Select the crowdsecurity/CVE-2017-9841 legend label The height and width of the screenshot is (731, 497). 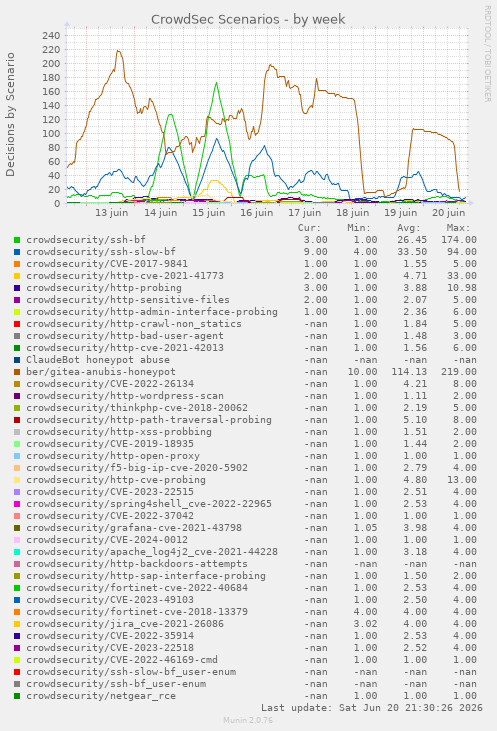point(107,264)
